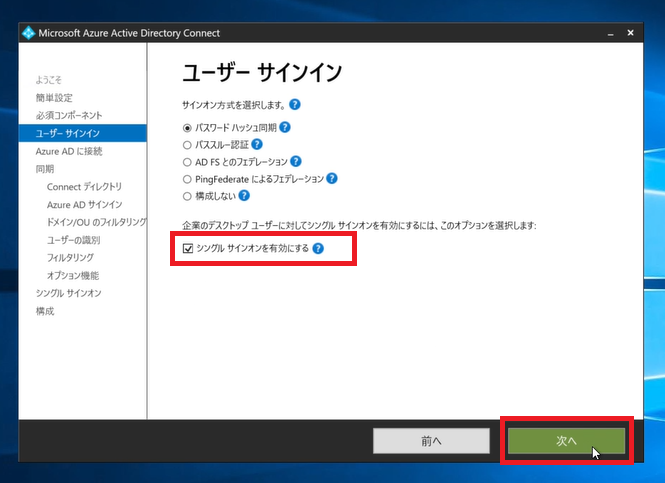Viewport: 665px width, 483px height.
Task: Go to 必須コンポーネント step in sidebar
Action: (69, 115)
